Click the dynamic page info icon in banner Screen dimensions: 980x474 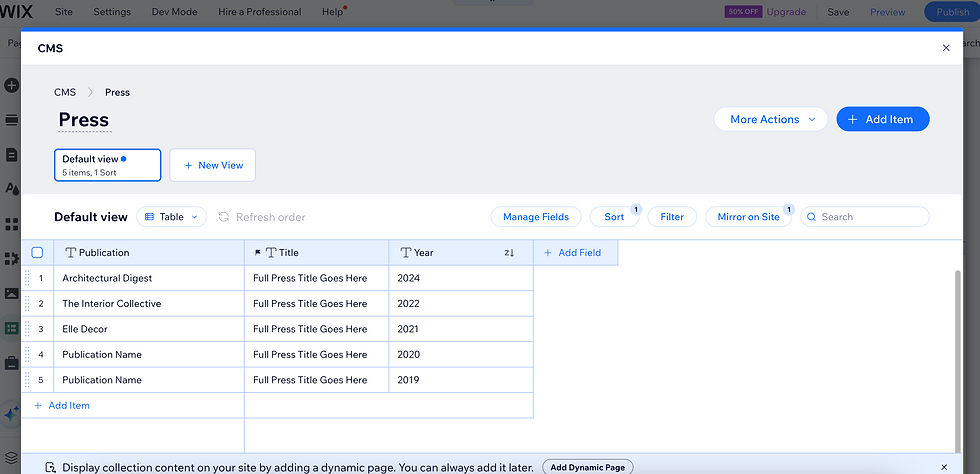[x=51, y=467]
